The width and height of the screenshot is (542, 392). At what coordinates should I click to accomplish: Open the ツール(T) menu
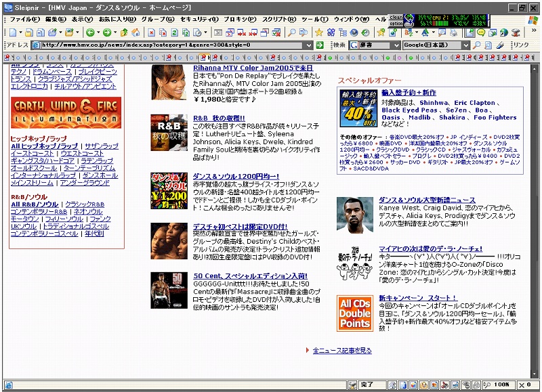[x=315, y=20]
